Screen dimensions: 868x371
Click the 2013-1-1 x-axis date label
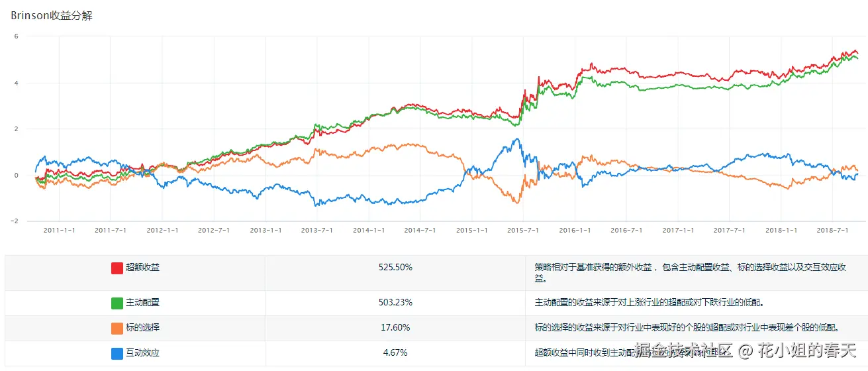tap(265, 230)
